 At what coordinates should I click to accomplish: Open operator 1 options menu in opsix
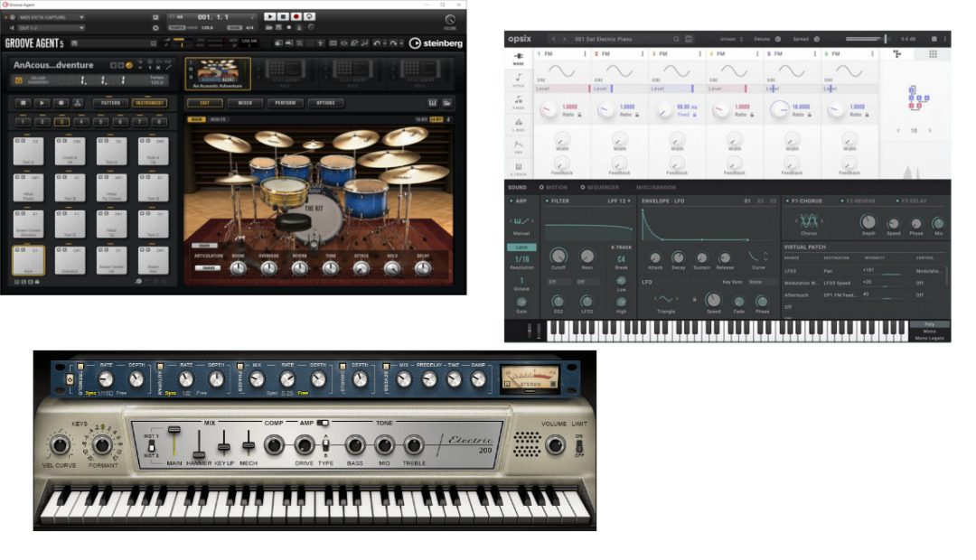coord(585,54)
